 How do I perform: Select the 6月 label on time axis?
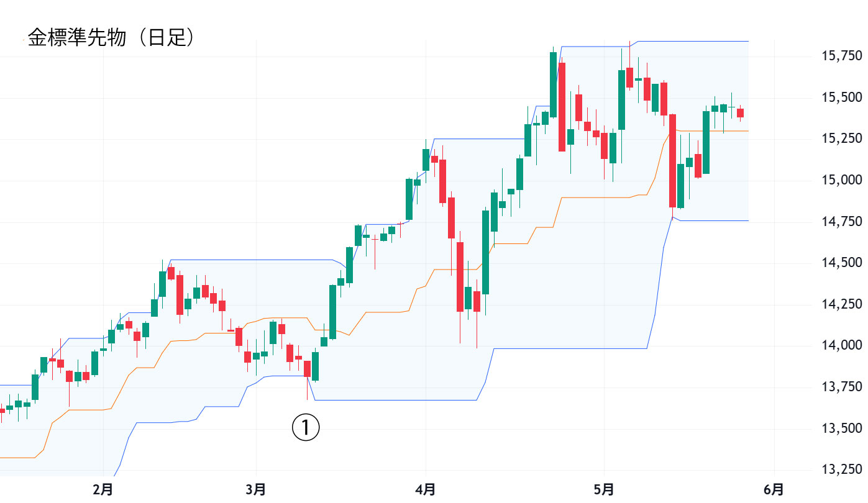point(774,490)
